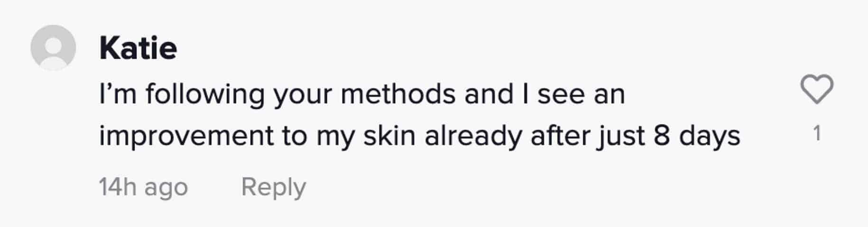Image resolution: width=868 pixels, height=227 pixels.
Task: Tap the default profile silhouette picture
Action: pos(53,48)
